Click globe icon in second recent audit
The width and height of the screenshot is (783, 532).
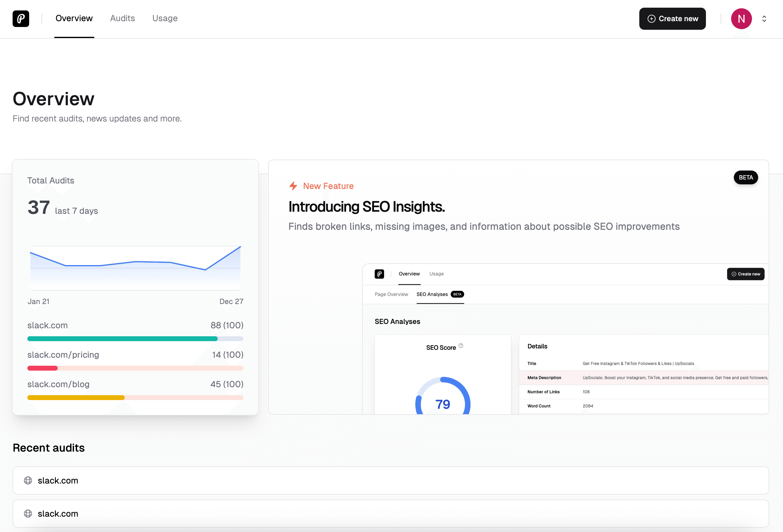tap(28, 514)
